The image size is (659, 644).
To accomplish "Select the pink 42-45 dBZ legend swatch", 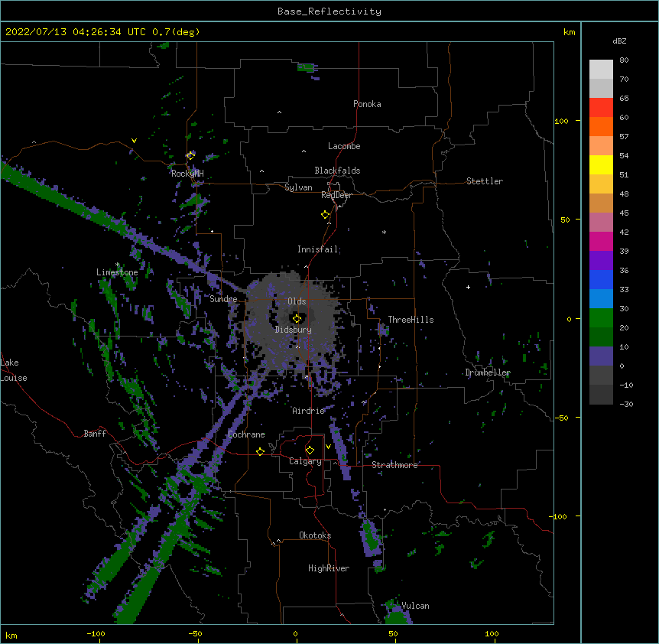I will point(601,222).
